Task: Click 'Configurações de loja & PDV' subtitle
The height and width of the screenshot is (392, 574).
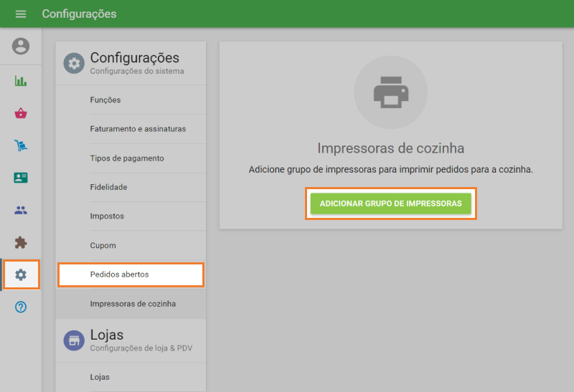Action: pyautogui.click(x=141, y=348)
